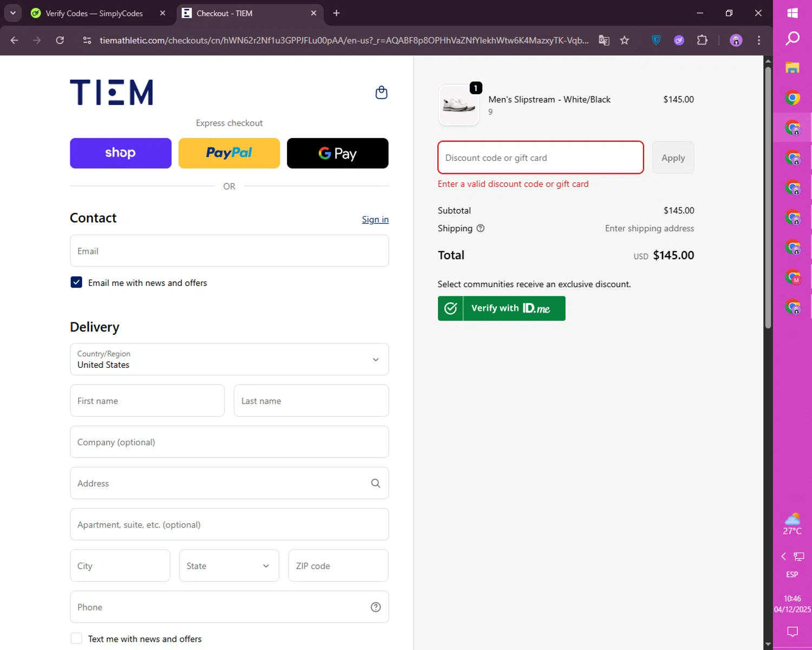The height and width of the screenshot is (650, 812).
Task: Click the Apply discount button
Action: (673, 158)
